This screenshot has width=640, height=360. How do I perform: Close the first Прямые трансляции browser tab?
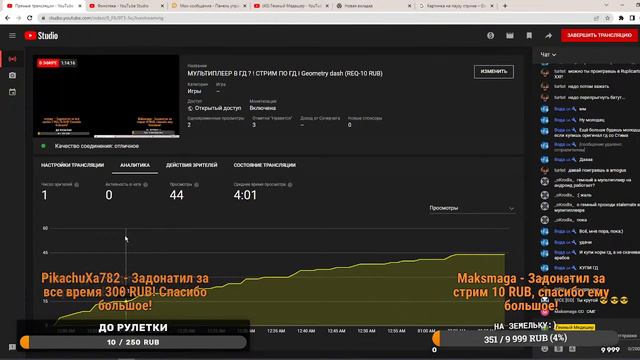80,6
